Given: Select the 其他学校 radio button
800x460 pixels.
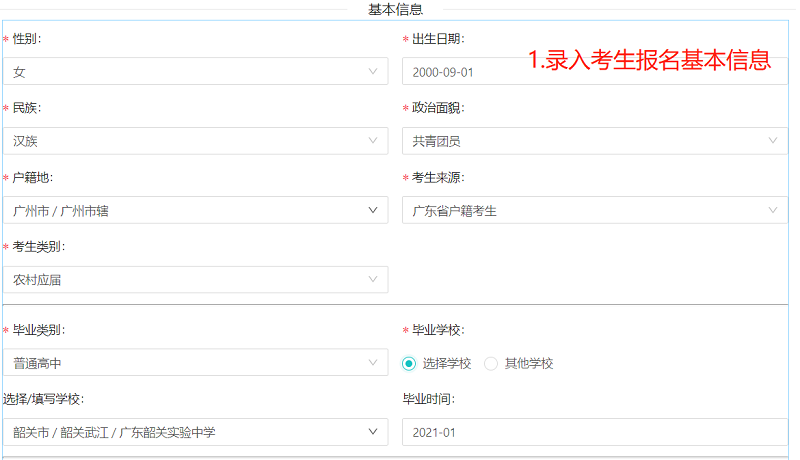Looking at the screenshot, I should (491, 364).
